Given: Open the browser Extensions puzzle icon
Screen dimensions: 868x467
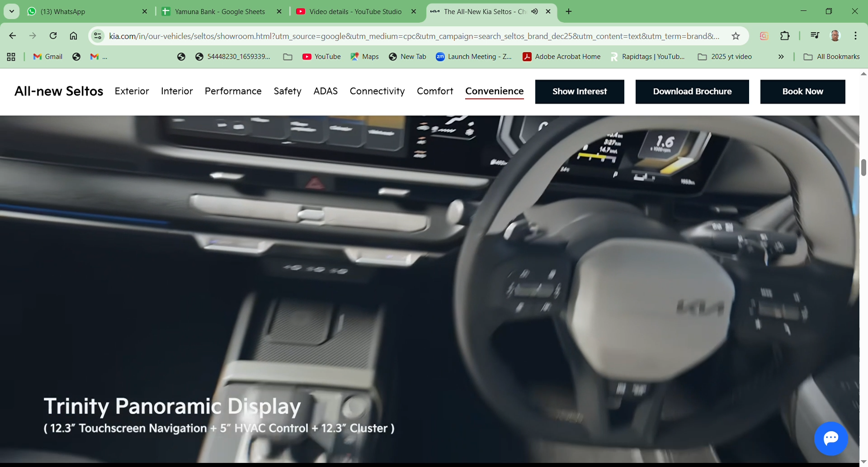Looking at the screenshot, I should 785,36.
